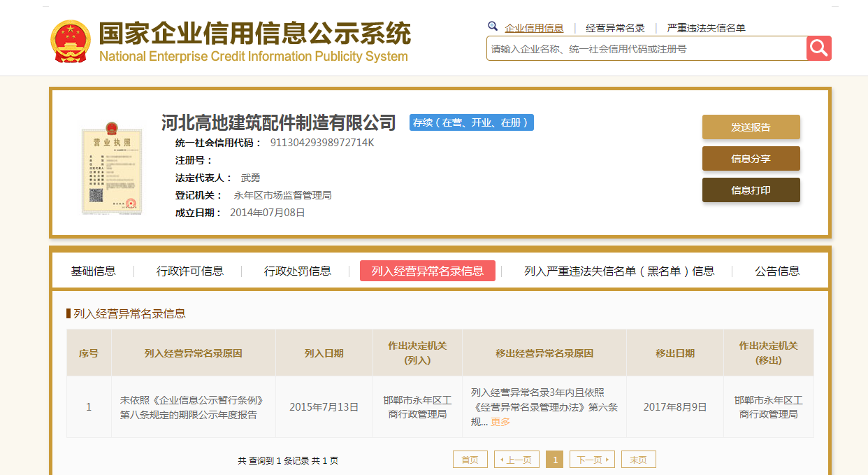The width and height of the screenshot is (868, 475).
Task: Select page 1 in pagination
Action: (x=554, y=460)
